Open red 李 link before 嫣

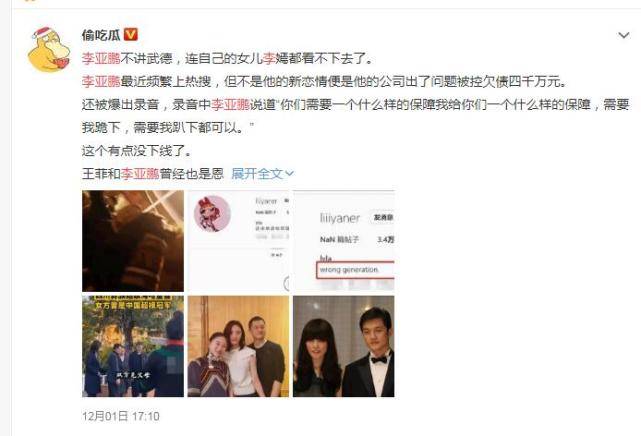point(269,58)
